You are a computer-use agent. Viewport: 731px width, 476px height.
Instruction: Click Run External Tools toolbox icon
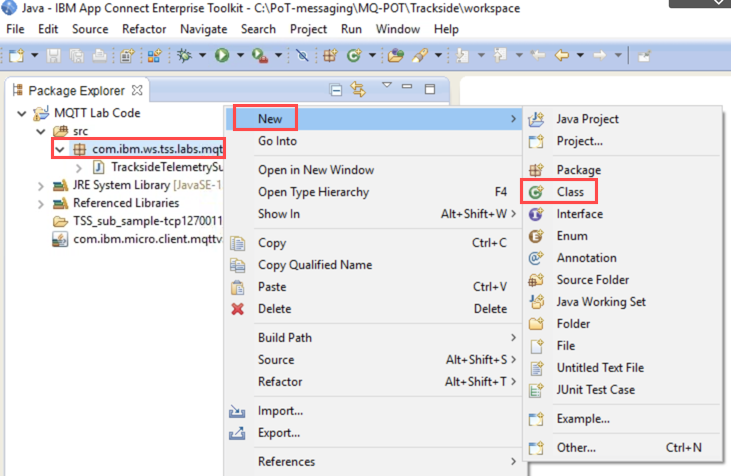point(259,56)
